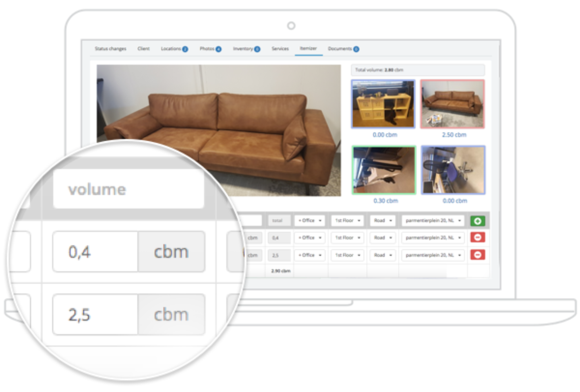Screen dimensions: 580x392
Task: Click the 2.50 cbm label under sofa thumbnail
Action: (x=454, y=135)
